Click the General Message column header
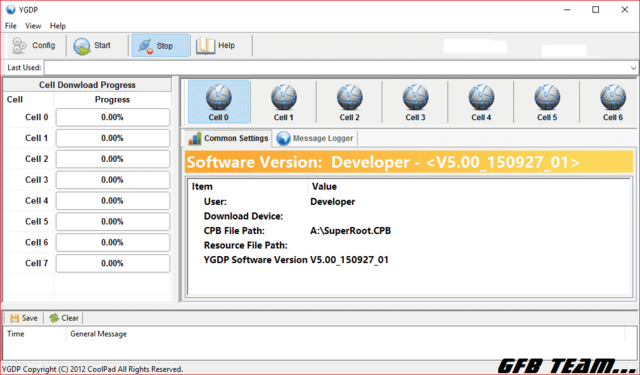640x375 pixels. [98, 334]
